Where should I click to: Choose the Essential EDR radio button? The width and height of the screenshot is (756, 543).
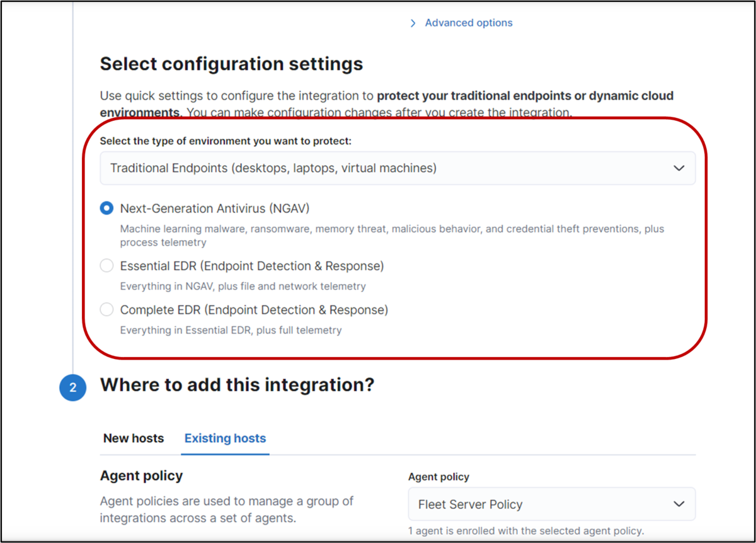tap(106, 266)
